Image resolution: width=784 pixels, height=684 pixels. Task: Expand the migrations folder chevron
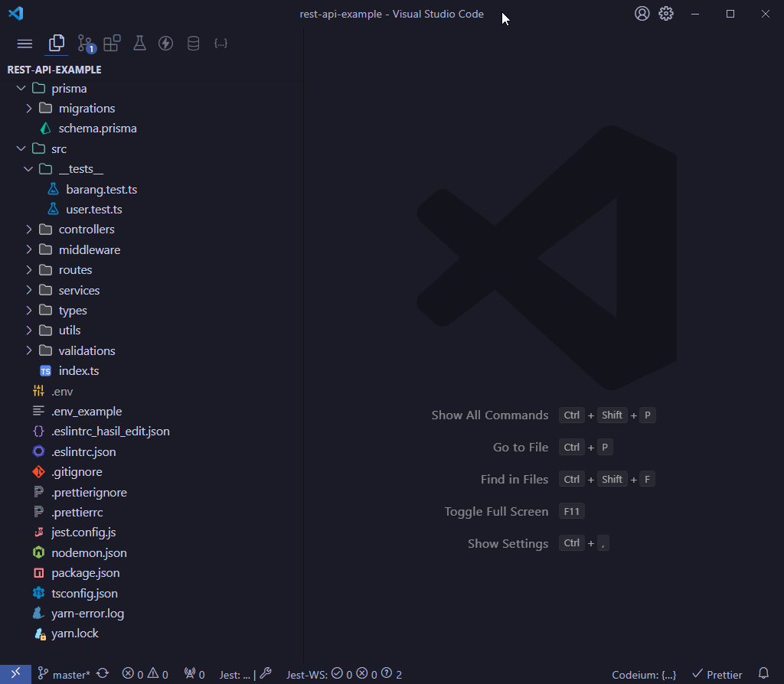coord(29,109)
